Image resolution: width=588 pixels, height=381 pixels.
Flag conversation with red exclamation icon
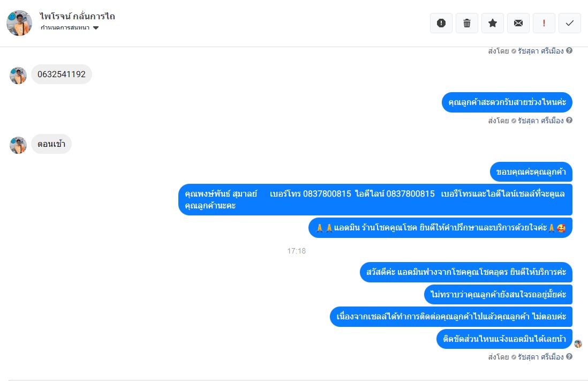(544, 23)
